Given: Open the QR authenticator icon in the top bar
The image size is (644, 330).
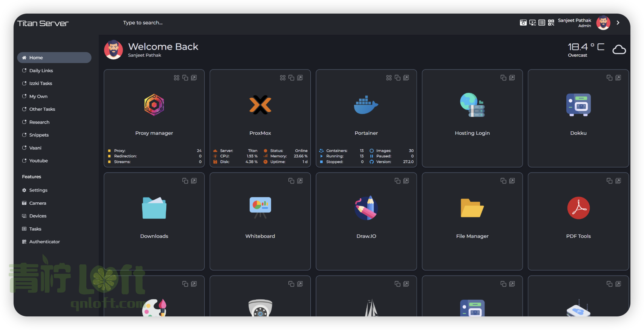Looking at the screenshot, I should (x=551, y=23).
